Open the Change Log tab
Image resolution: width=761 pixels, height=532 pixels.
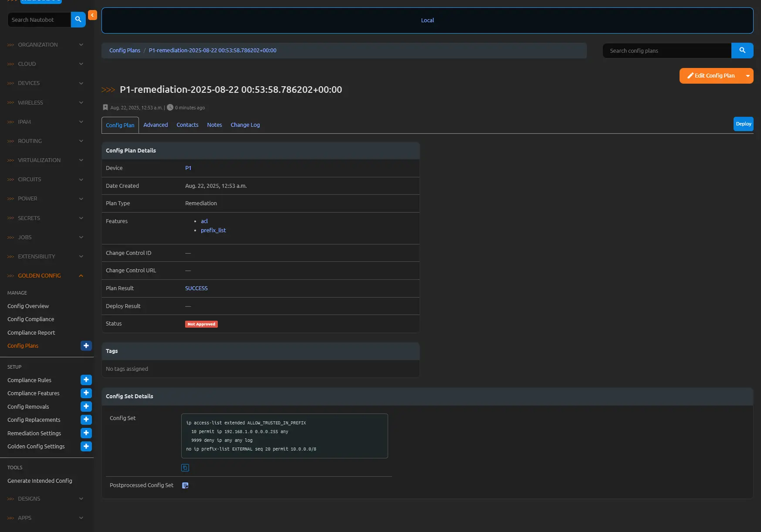(x=245, y=125)
